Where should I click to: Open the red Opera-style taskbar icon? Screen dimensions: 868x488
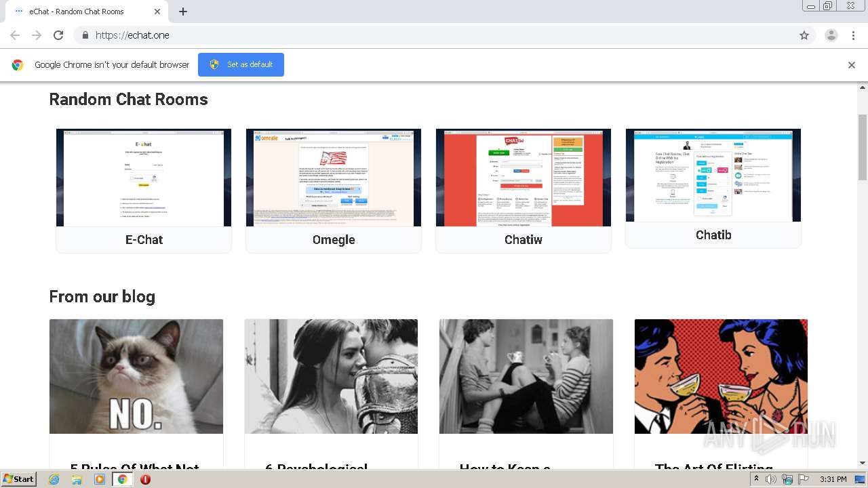point(145,479)
